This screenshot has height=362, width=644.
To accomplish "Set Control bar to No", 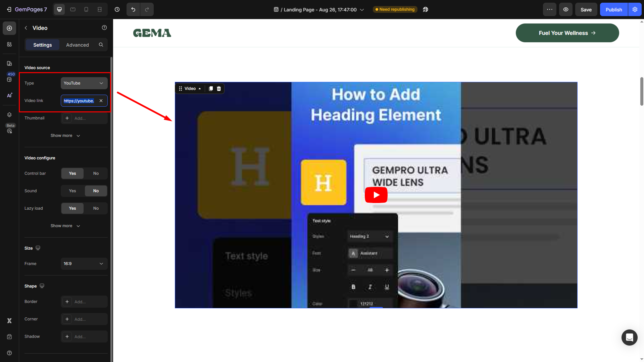I will (96, 173).
